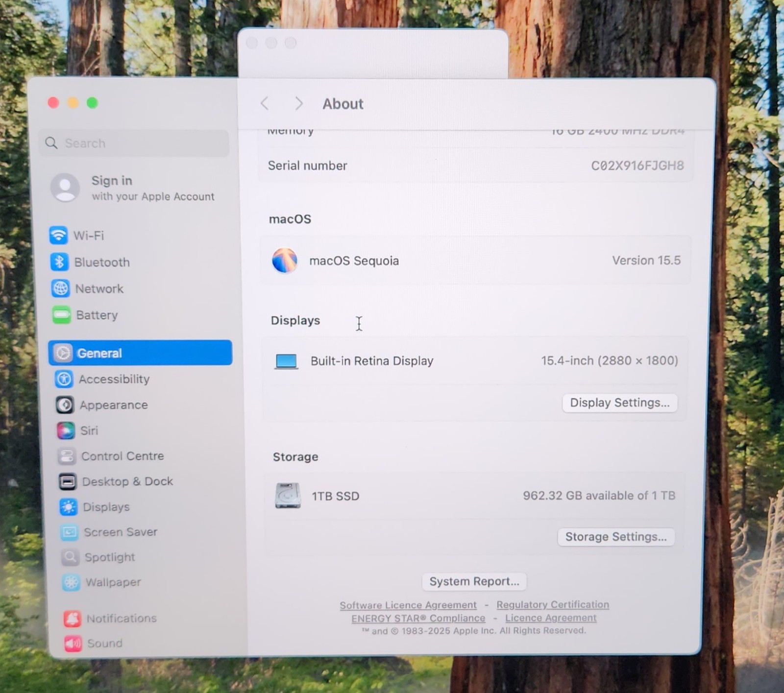
Task: Focus the Search field
Action: [x=134, y=143]
